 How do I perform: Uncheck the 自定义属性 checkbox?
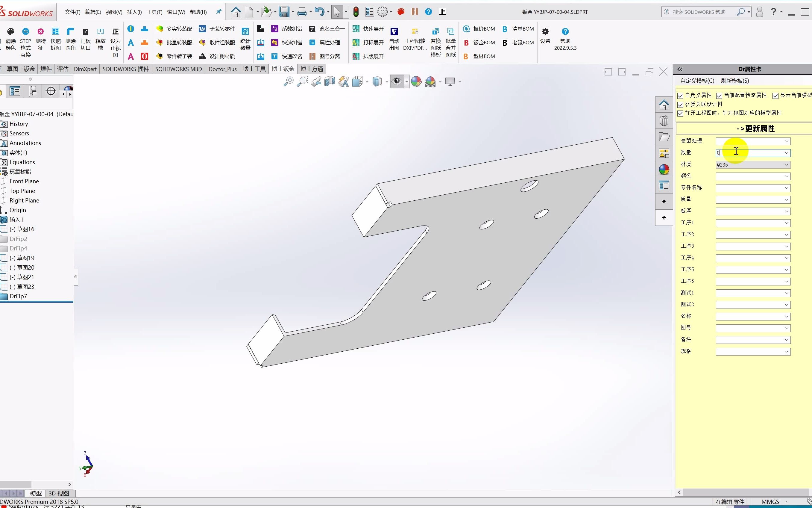680,96
